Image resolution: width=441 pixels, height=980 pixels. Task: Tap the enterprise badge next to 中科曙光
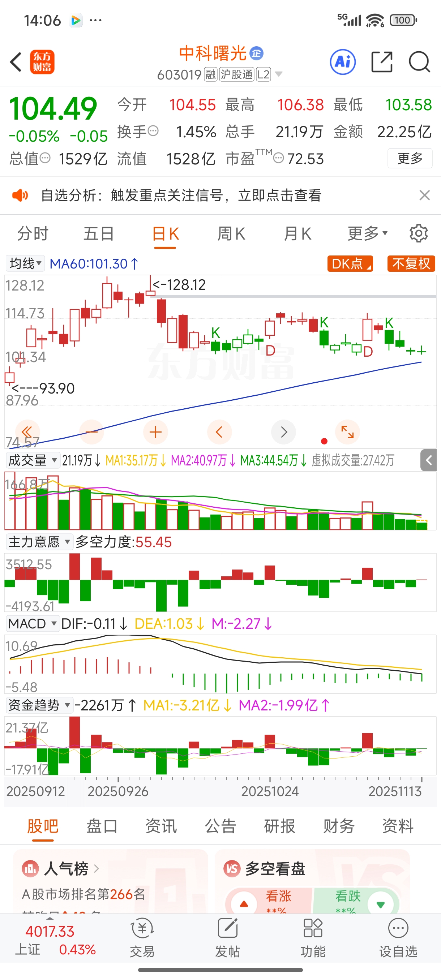pyautogui.click(x=257, y=53)
